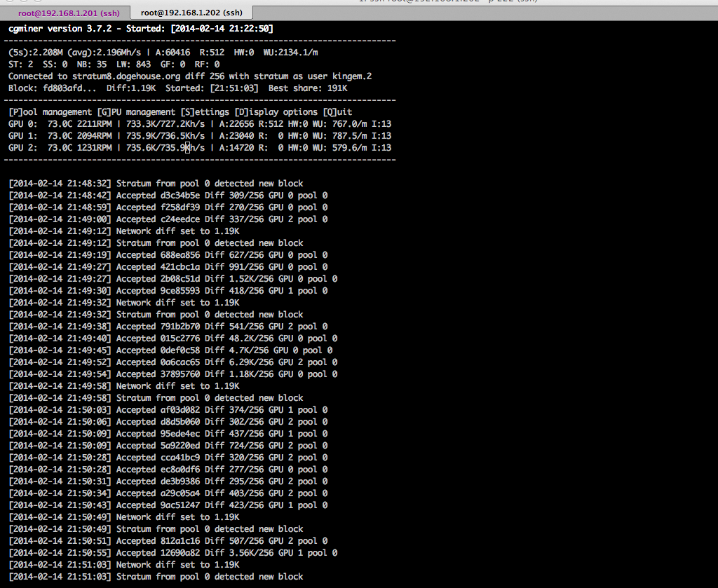This screenshot has height=588, width=718.
Task: Click log line 'Accepted 12690a82'
Action: click(173, 552)
